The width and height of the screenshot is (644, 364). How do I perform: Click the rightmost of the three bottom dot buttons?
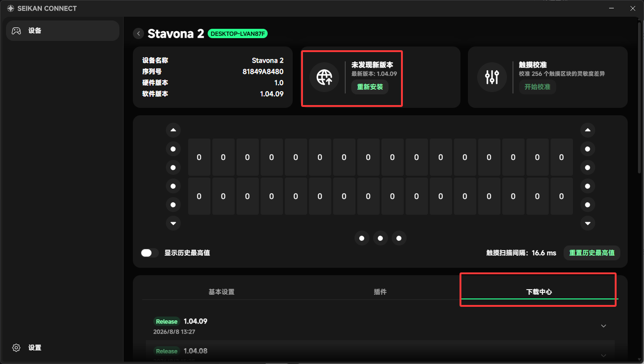(x=399, y=238)
